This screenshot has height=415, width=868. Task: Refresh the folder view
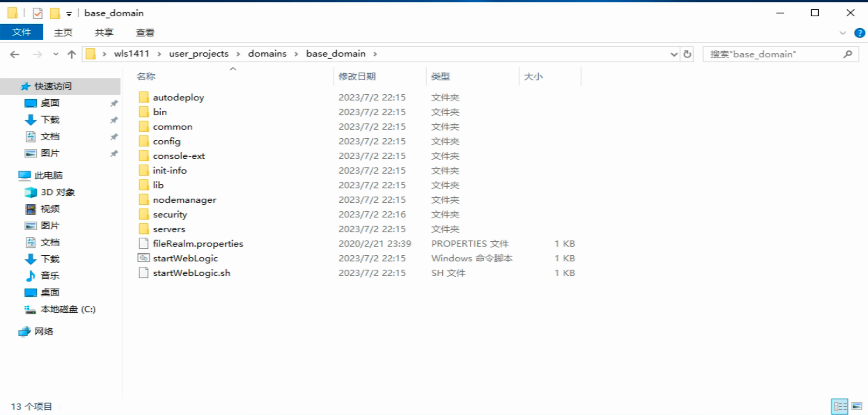point(687,54)
